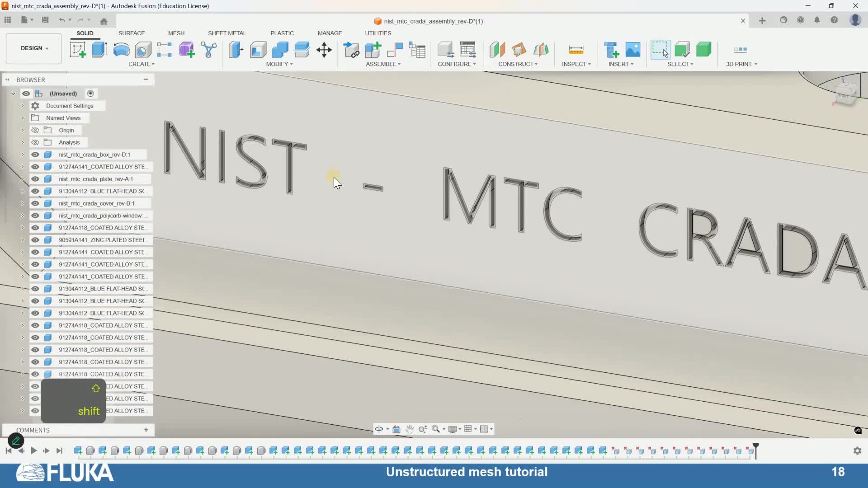Screen dimensions: 868x488
Task: Play the timeline
Action: 34,451
